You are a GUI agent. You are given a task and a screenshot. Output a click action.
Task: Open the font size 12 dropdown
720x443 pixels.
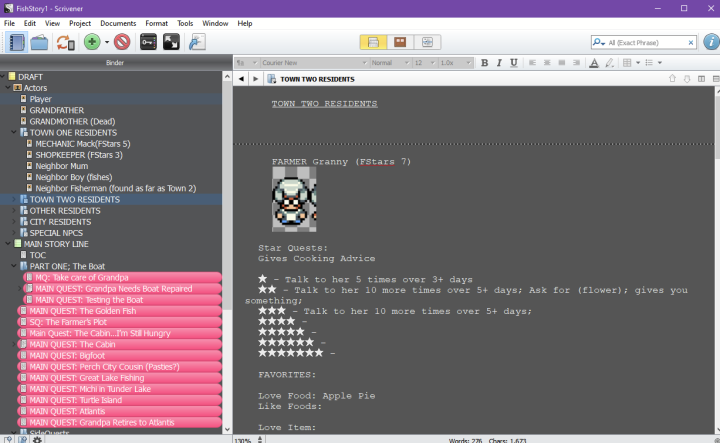coord(424,63)
